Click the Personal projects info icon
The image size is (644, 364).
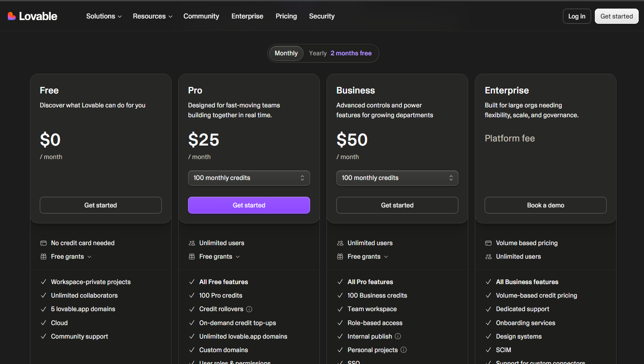tap(404, 350)
